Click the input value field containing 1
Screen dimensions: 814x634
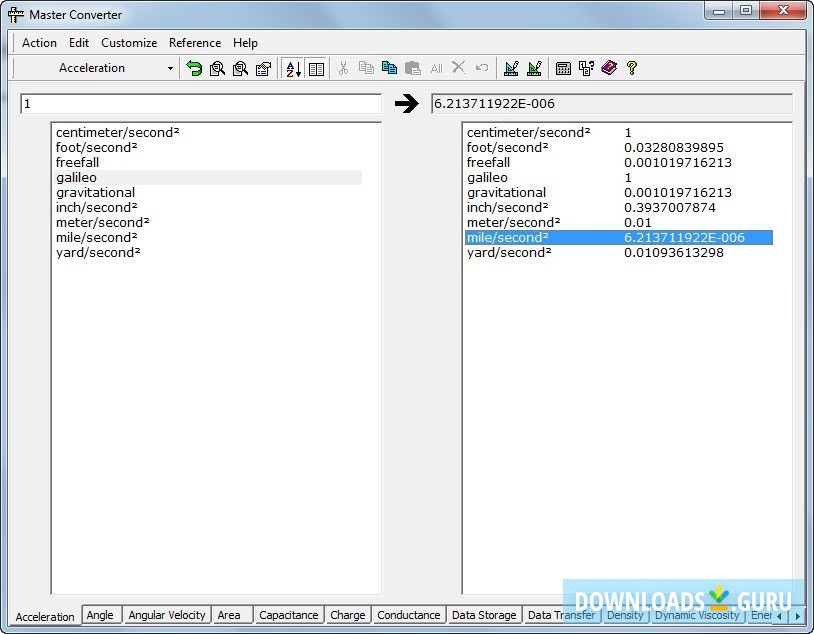tap(201, 103)
